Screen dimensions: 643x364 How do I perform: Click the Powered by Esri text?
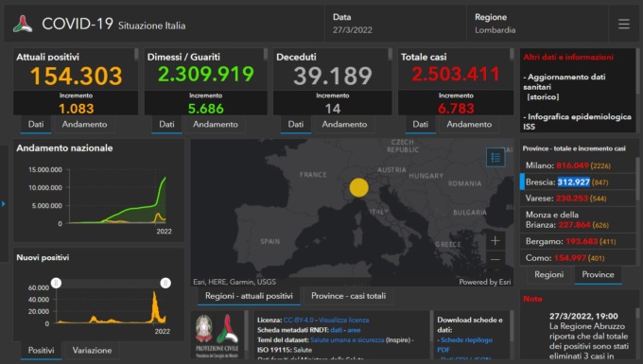(485, 282)
